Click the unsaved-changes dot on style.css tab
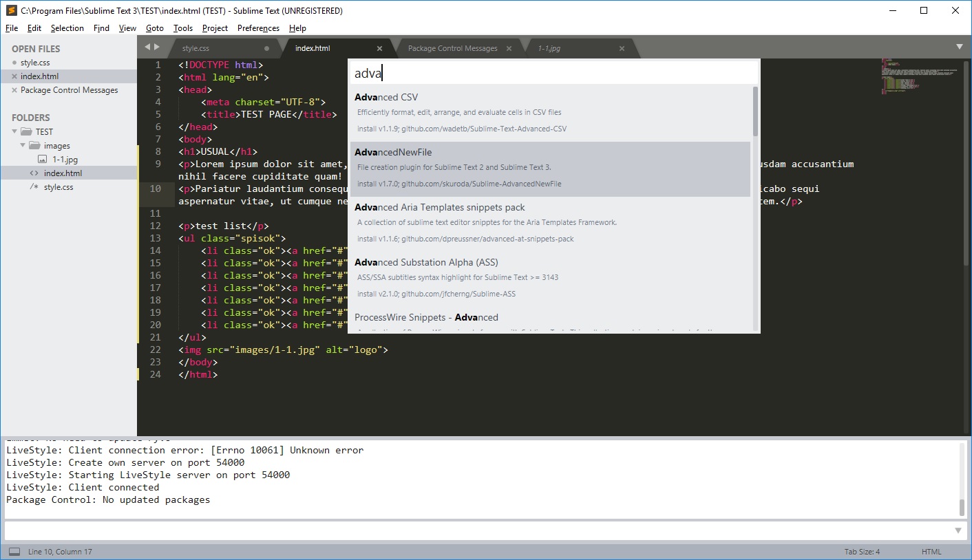The image size is (972, 560). point(267,48)
